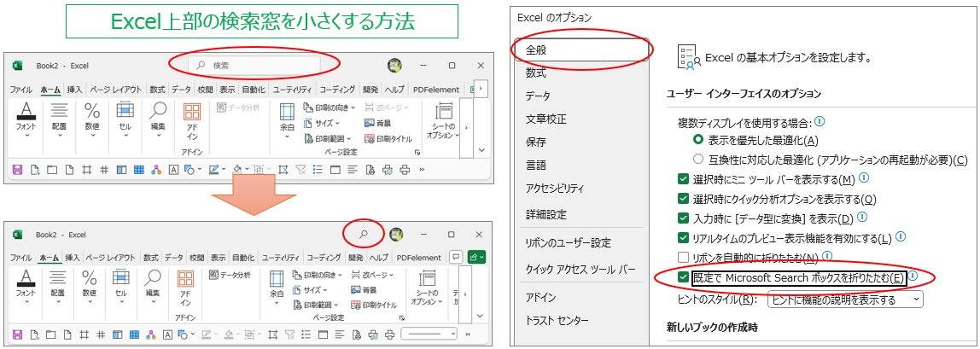Click the Comments speech-bubble icon in bottom Excel window

(456, 257)
